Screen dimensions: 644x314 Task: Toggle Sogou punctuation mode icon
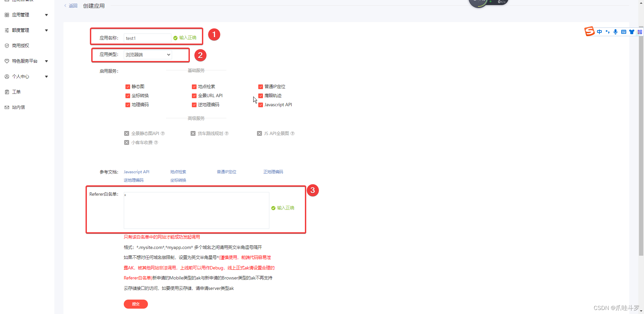click(607, 32)
